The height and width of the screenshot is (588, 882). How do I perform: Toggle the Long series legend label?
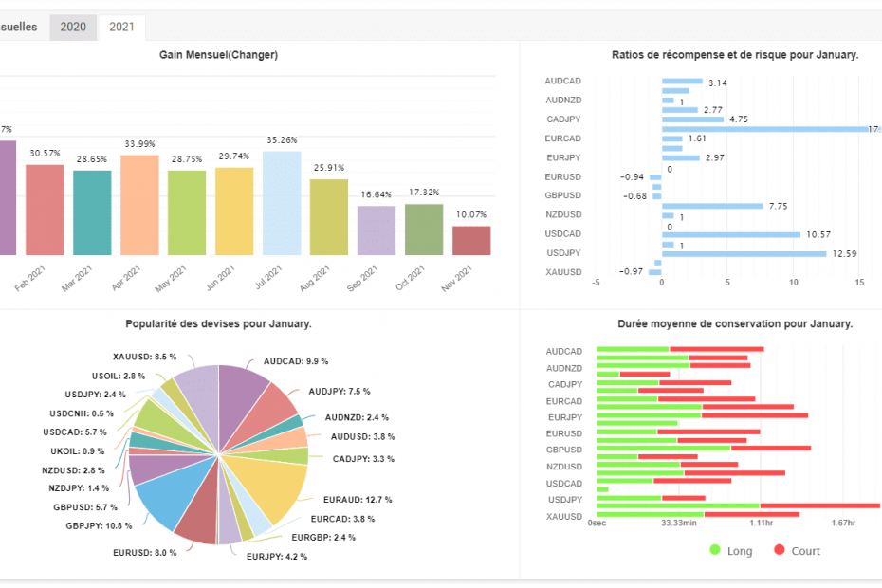[740, 551]
